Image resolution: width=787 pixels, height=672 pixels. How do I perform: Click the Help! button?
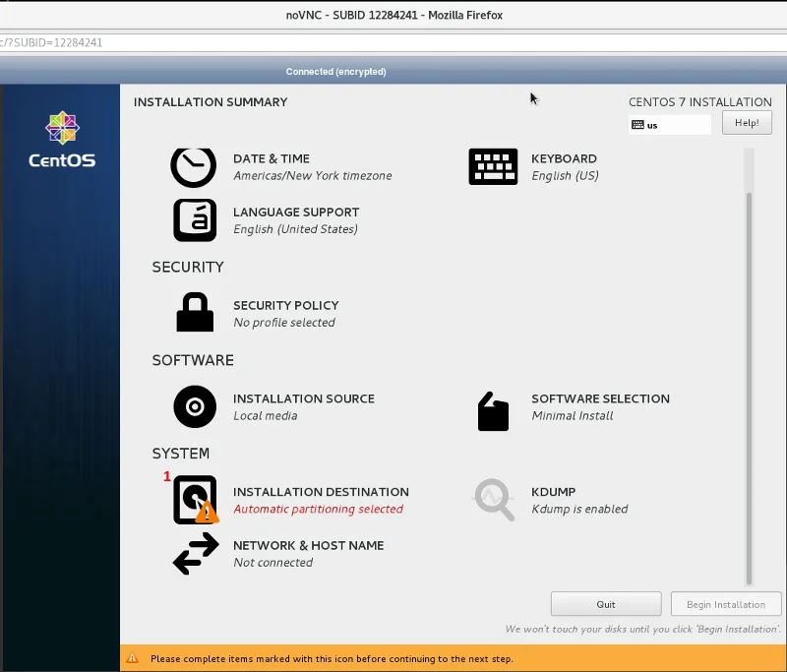[746, 123]
